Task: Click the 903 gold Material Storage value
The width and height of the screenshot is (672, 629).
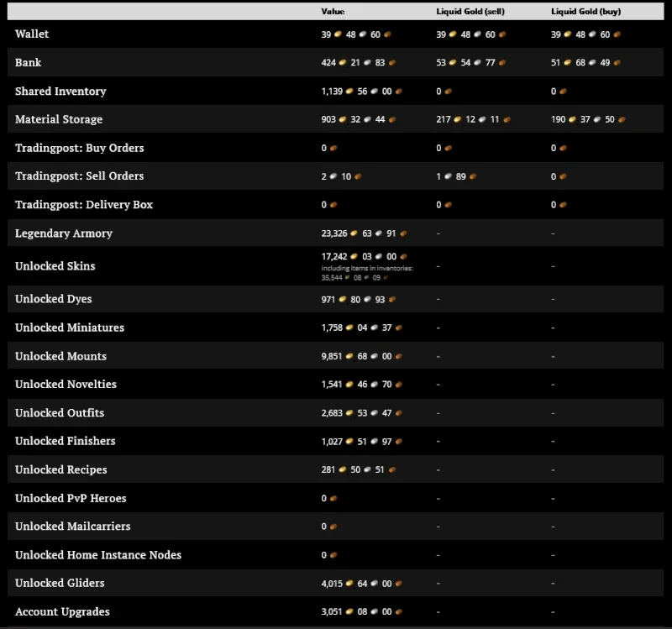Action: click(x=328, y=119)
